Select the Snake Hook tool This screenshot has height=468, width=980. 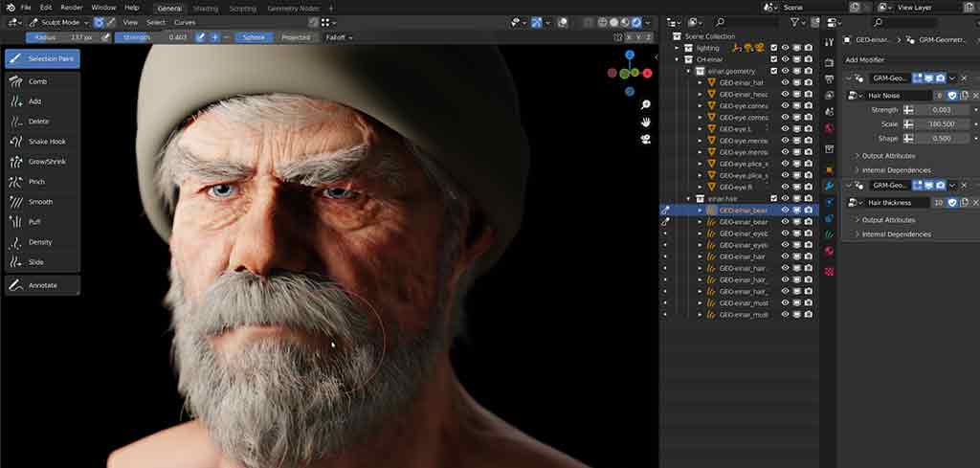coord(42,142)
